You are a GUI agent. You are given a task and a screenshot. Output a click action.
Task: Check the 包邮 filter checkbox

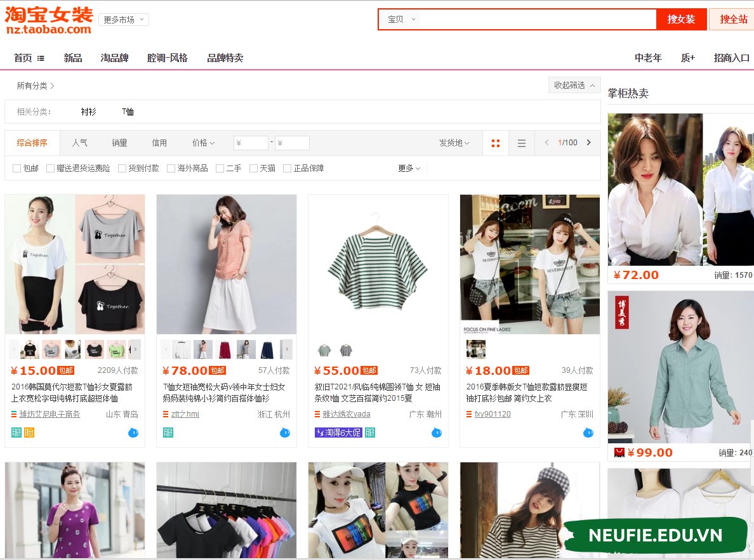(17, 168)
